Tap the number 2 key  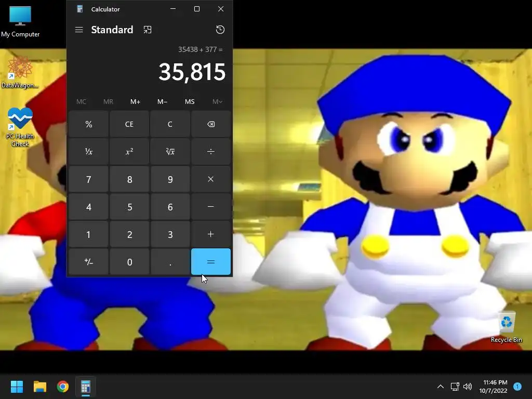pos(129,234)
